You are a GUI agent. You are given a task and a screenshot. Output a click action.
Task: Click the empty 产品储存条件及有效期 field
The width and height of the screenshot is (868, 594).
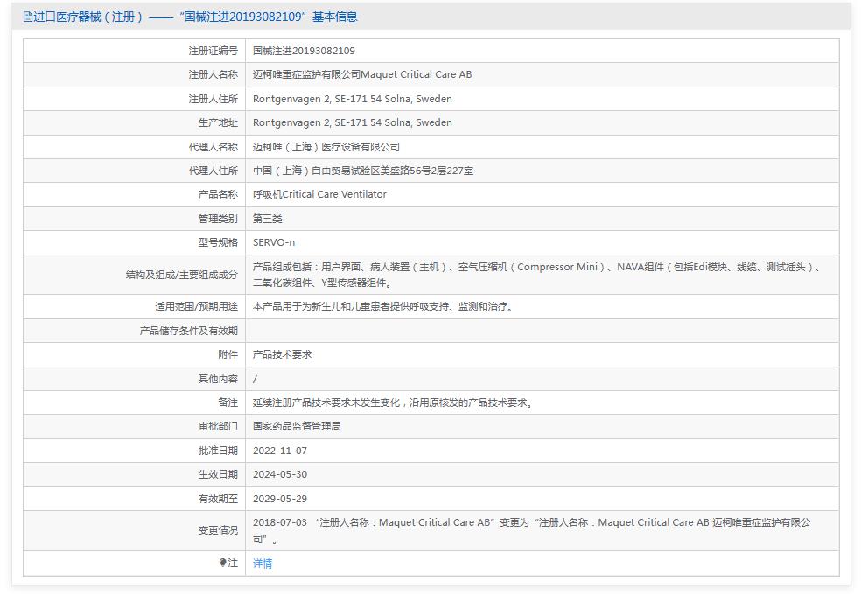point(541,331)
